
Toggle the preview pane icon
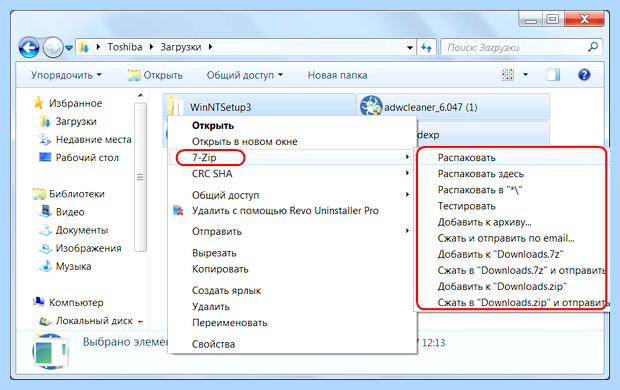click(553, 74)
